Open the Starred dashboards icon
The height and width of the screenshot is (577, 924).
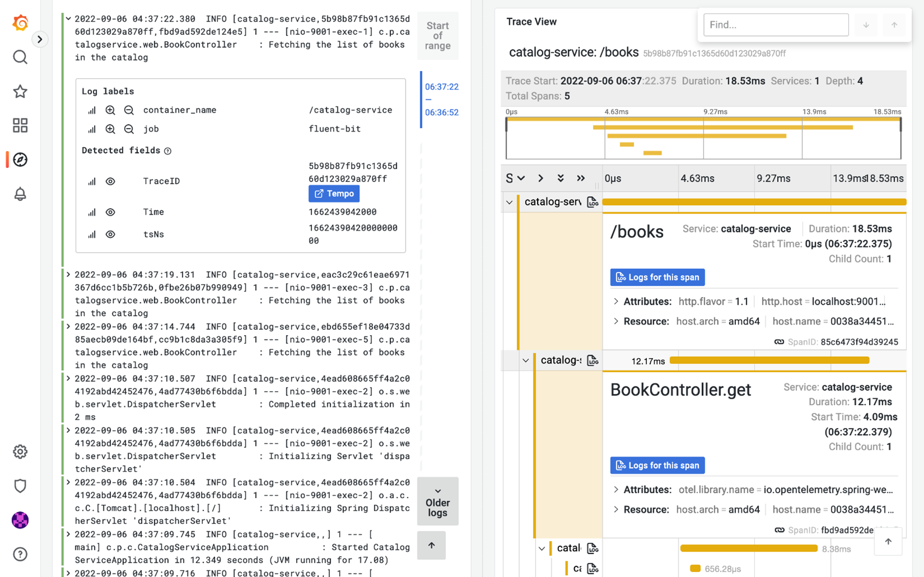(20, 91)
